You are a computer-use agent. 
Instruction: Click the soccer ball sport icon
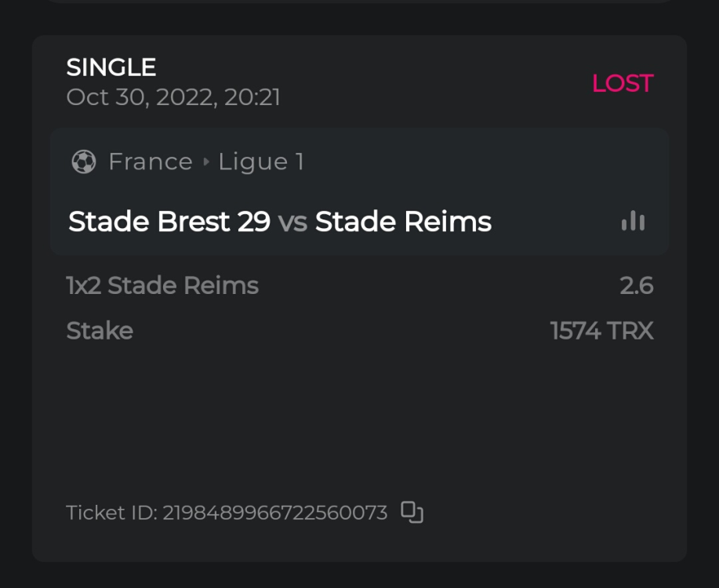pyautogui.click(x=83, y=162)
